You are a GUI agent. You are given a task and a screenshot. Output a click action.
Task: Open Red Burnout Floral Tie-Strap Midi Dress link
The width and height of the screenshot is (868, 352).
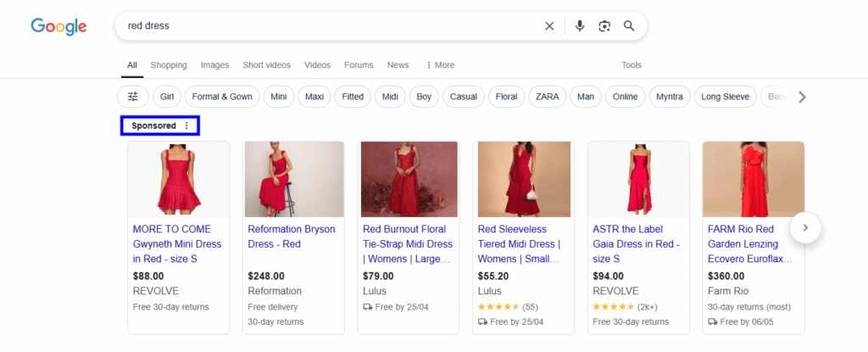coord(408,244)
